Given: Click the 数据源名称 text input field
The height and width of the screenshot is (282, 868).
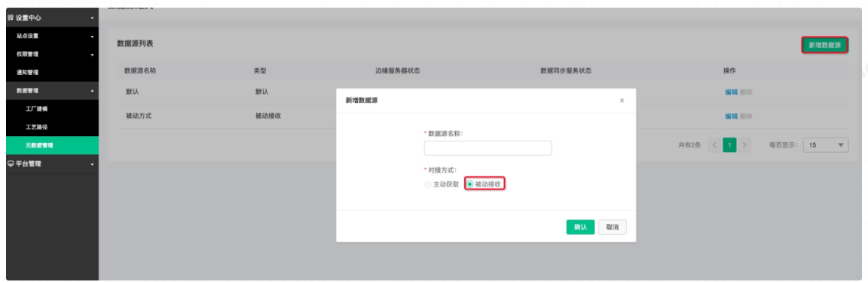Looking at the screenshot, I should 488,148.
